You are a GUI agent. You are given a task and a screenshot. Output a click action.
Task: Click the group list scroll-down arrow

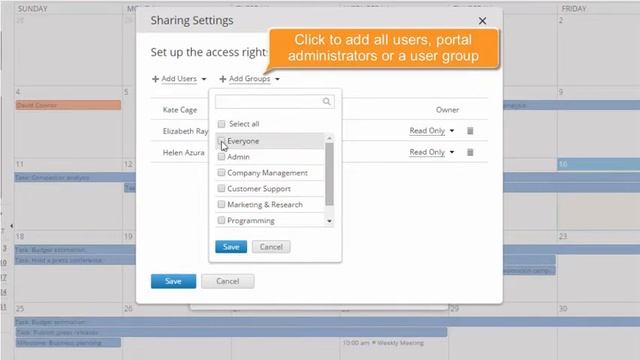[329, 221]
